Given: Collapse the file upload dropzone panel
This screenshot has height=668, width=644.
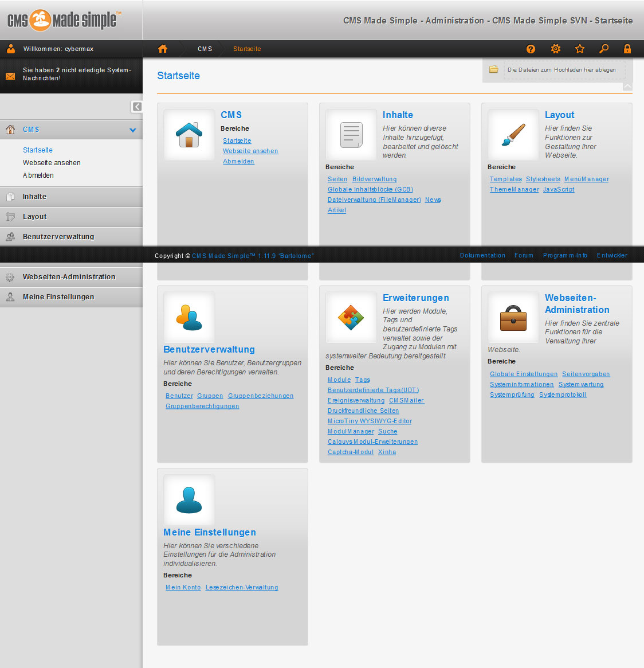Looking at the screenshot, I should click(x=627, y=87).
